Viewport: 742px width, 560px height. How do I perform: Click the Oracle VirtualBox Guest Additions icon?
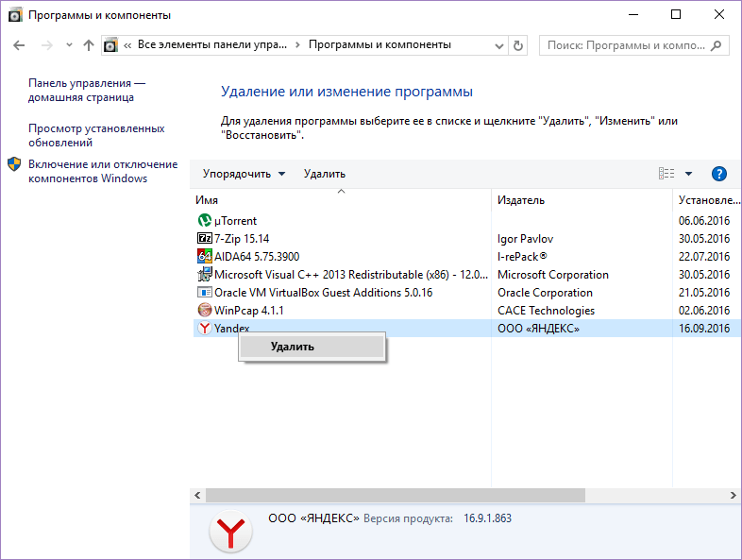click(x=205, y=292)
